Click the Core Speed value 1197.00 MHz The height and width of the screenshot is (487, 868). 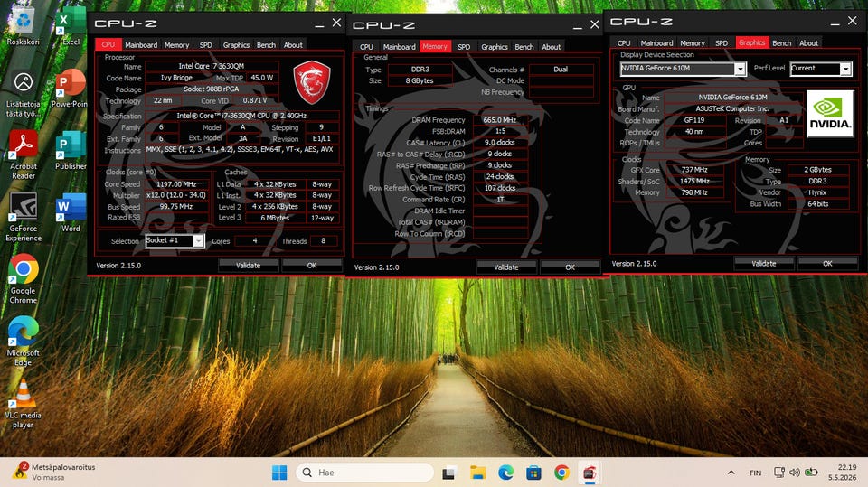tap(176, 183)
